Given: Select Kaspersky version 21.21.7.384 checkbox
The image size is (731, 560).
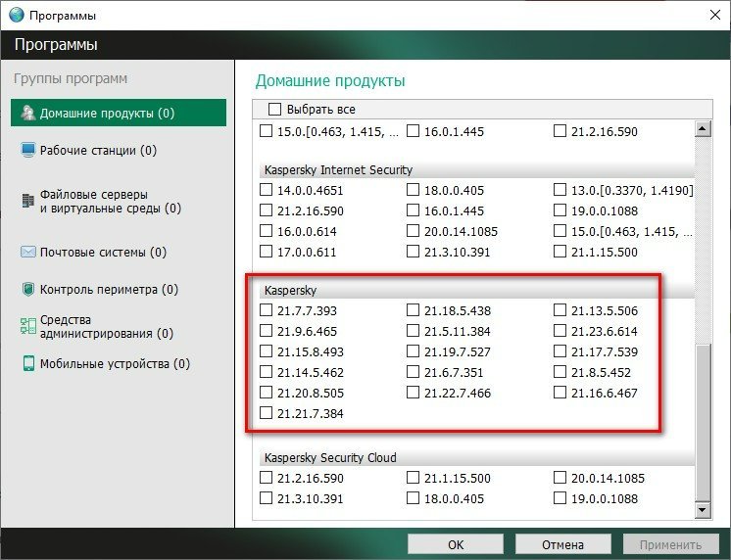Looking at the screenshot, I should [266, 413].
